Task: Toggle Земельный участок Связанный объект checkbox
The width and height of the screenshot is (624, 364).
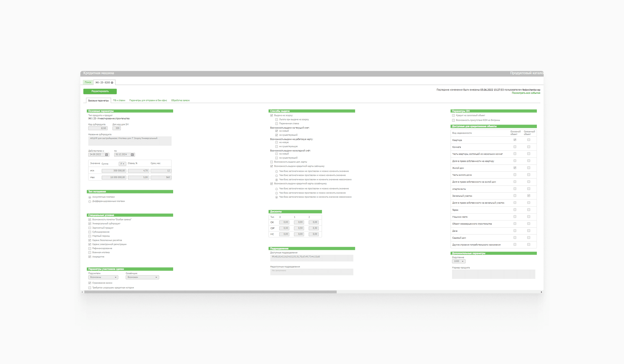Action: point(529,196)
